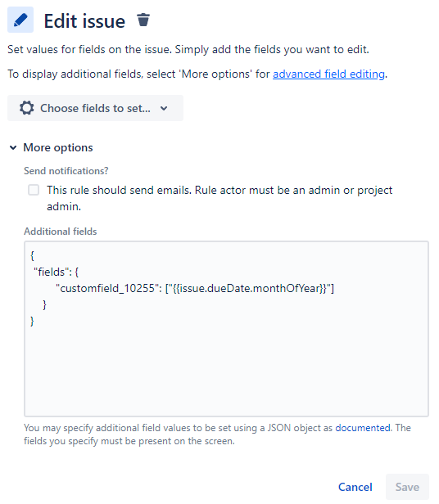Save the Edit issue configuration

(x=407, y=487)
